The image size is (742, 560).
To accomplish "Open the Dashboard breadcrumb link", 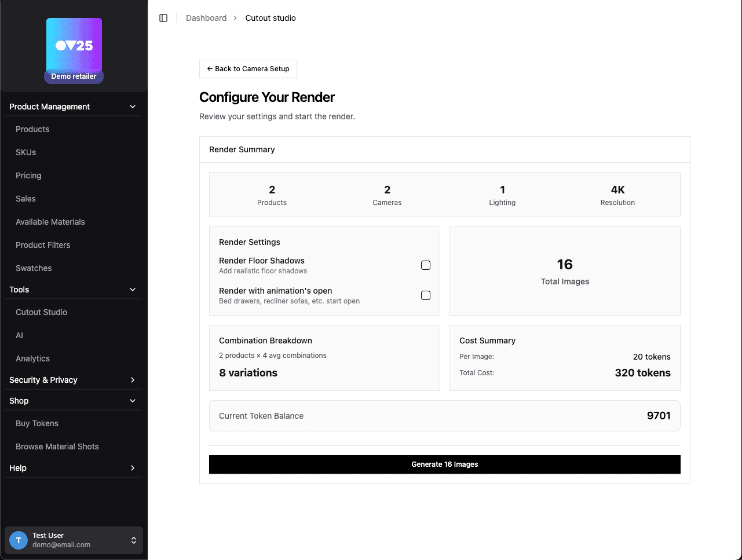I will coord(206,18).
